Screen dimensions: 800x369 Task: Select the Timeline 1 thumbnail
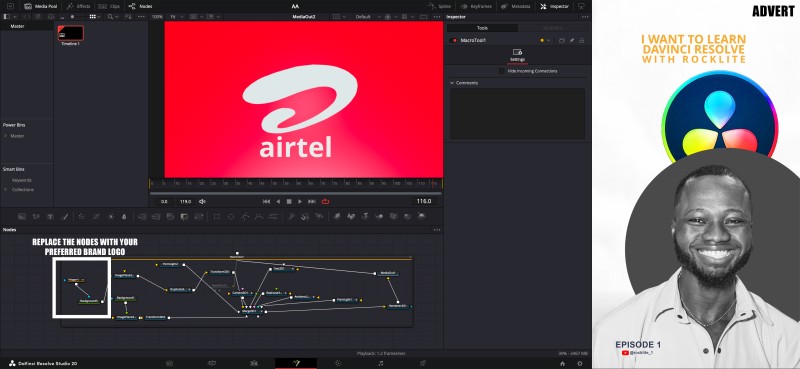70,33
